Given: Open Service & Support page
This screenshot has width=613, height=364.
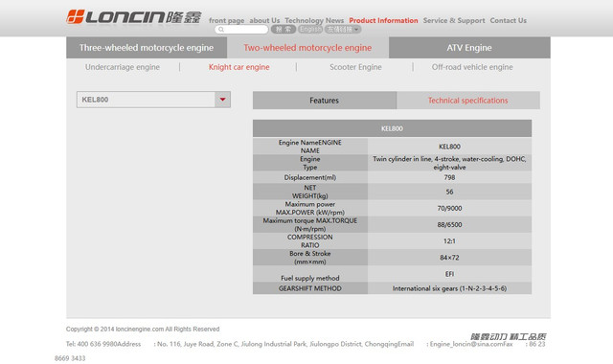Looking at the screenshot, I should click(454, 20).
